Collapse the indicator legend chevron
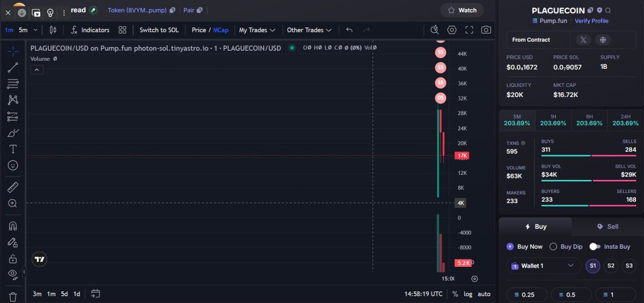The image size is (644, 303). pyautogui.click(x=36, y=70)
